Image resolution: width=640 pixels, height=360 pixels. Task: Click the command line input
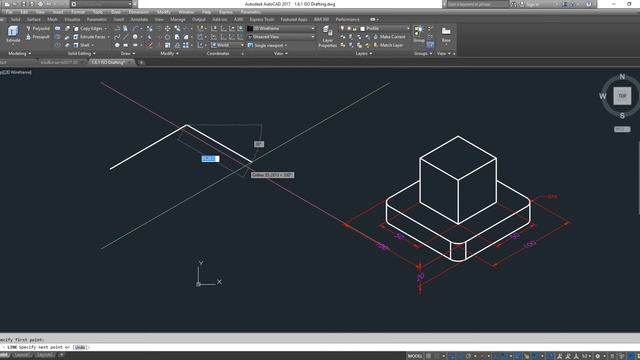[320, 347]
